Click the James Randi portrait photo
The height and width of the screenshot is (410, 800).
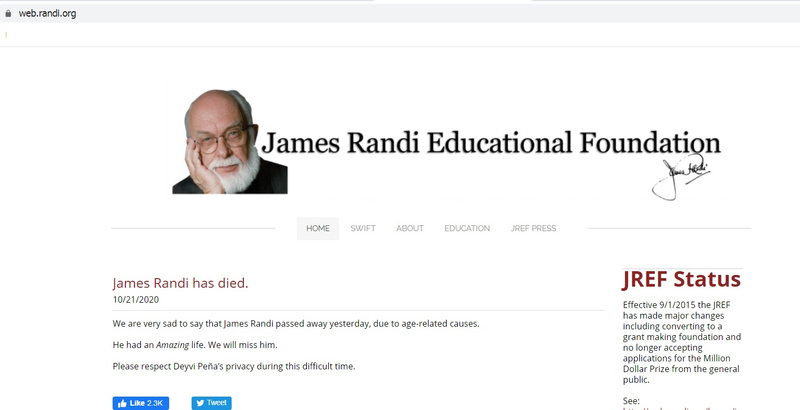tap(230, 142)
